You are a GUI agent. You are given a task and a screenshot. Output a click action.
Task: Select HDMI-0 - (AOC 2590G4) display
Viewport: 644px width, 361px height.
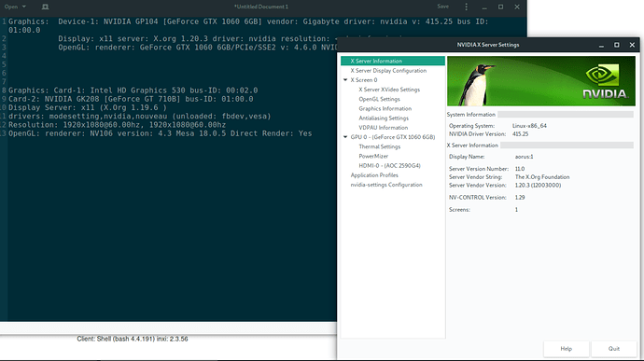pos(389,165)
